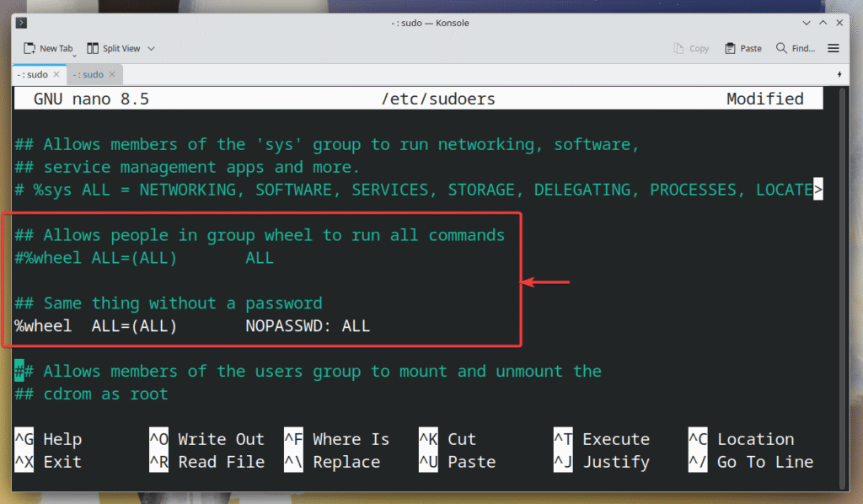Click the line continuation '>' marker

click(x=817, y=190)
